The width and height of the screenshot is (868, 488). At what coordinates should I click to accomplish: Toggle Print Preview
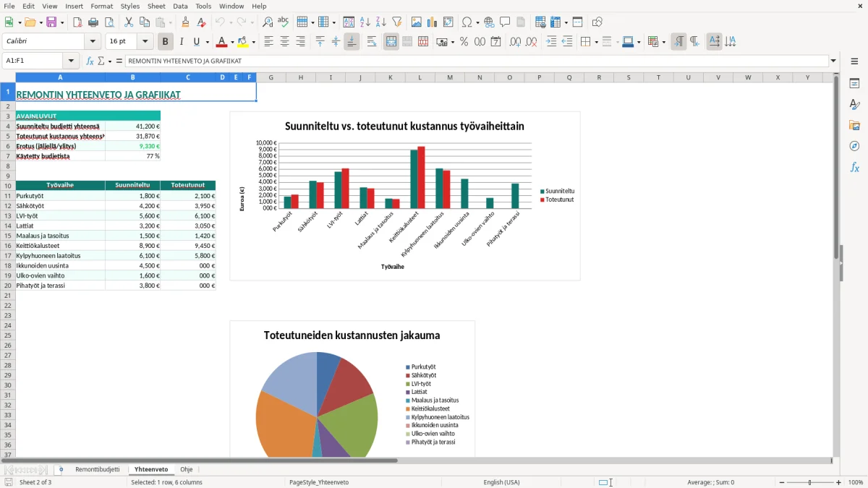[109, 22]
